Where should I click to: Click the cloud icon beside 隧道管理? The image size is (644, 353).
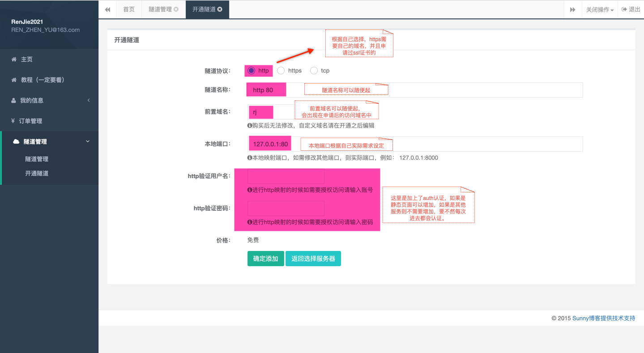16,141
